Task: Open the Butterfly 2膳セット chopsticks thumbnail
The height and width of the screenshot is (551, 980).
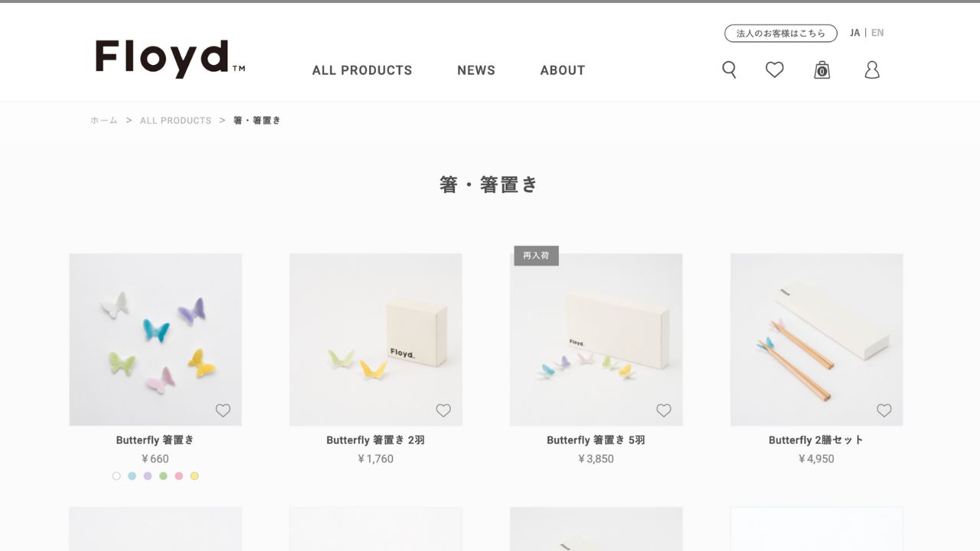Action: point(816,340)
